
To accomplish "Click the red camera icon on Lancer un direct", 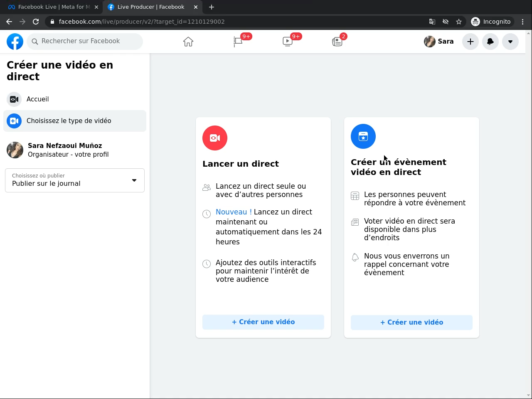I will pos(215,138).
